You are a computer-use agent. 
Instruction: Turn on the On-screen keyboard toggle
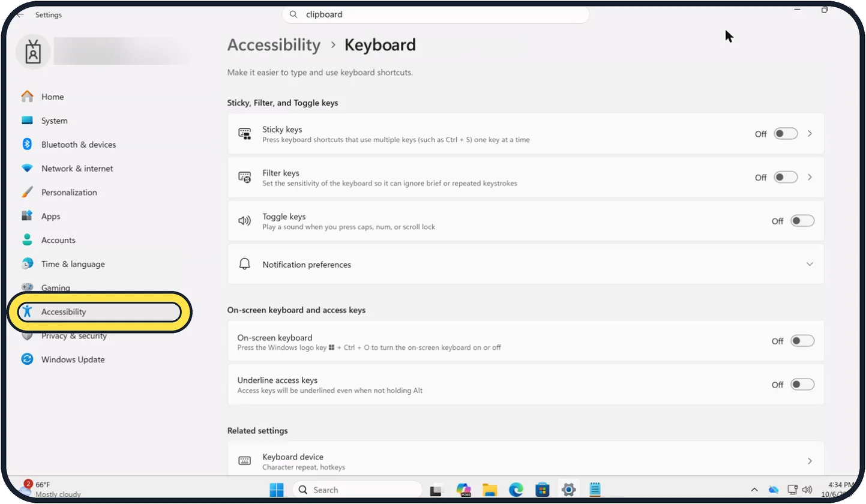point(802,341)
